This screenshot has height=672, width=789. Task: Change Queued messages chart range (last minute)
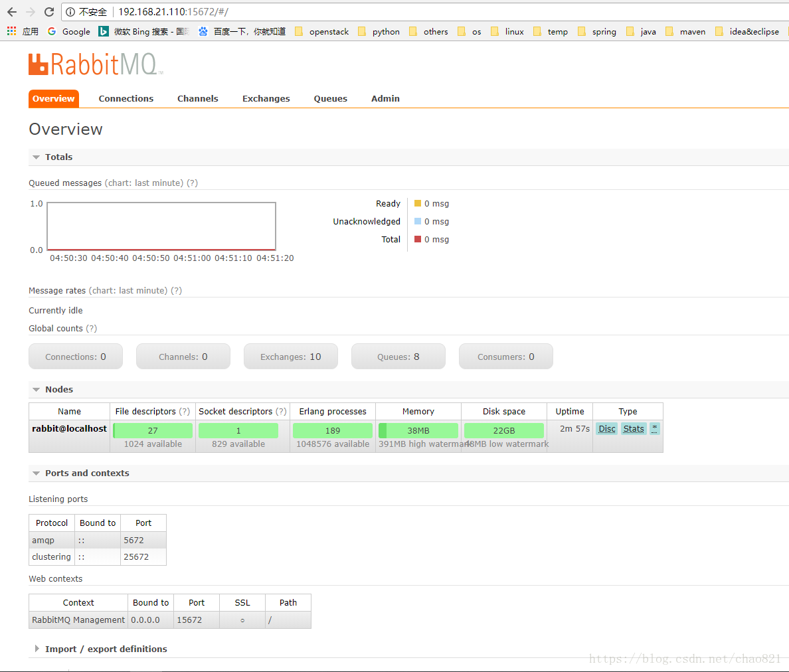coord(144,183)
